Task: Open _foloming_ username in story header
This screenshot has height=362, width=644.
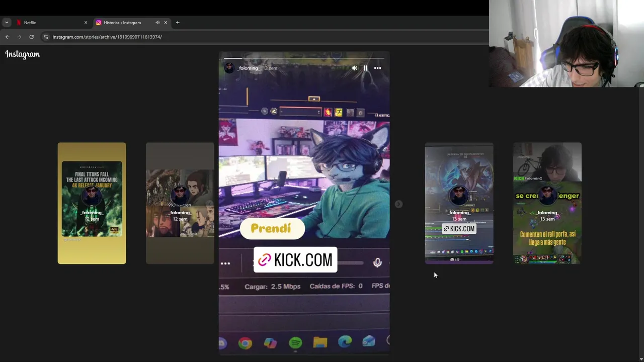Action: tap(249, 68)
